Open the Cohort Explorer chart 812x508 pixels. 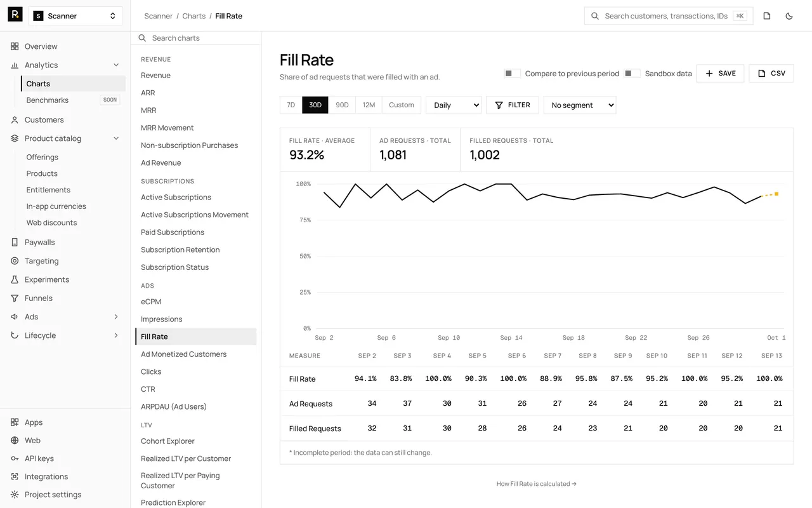click(x=167, y=441)
